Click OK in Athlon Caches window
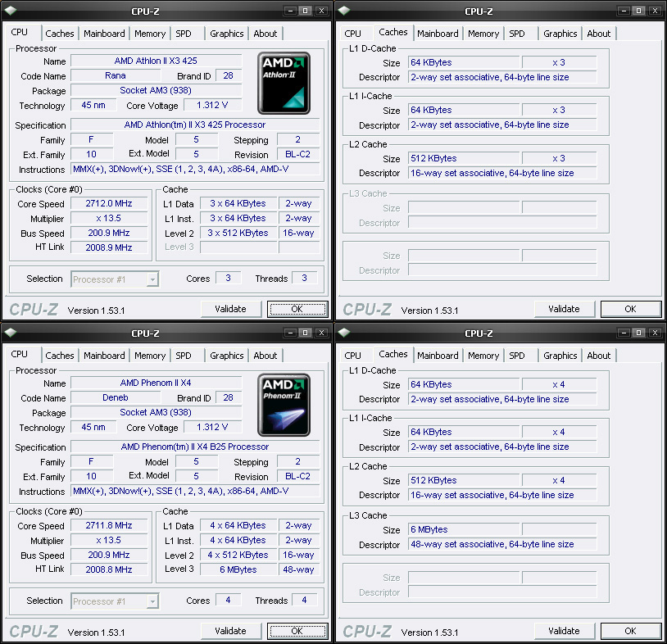This screenshot has height=644, width=667. point(631,309)
